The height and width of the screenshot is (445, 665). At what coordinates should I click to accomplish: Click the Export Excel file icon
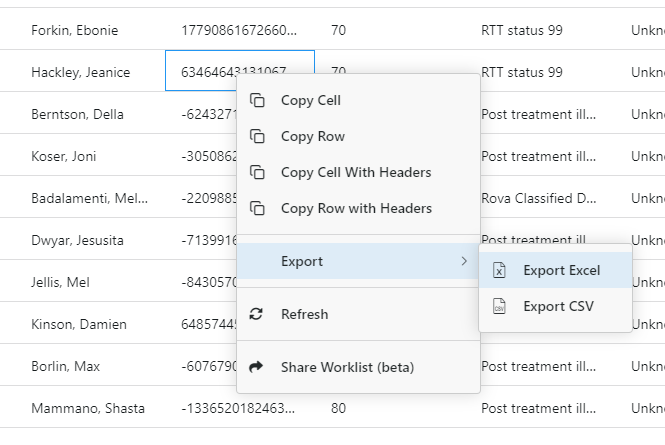[x=500, y=270]
